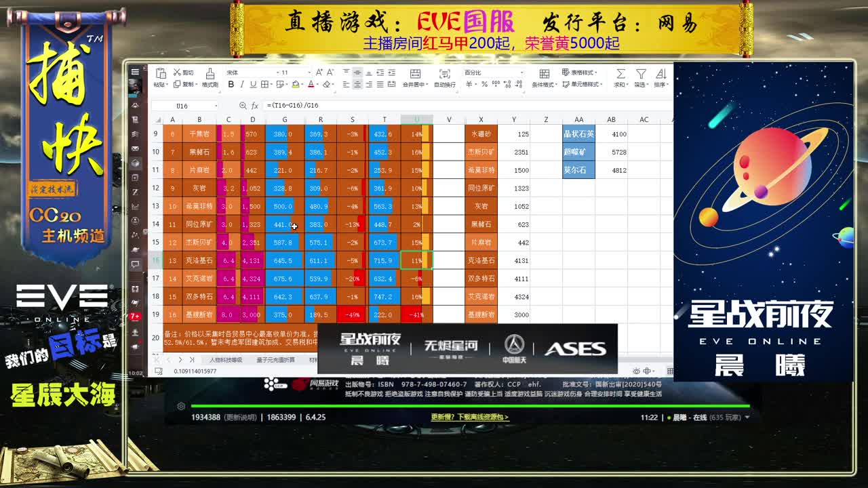868x488 pixels.
Task: Click the currency ¥ format icon
Action: (469, 85)
